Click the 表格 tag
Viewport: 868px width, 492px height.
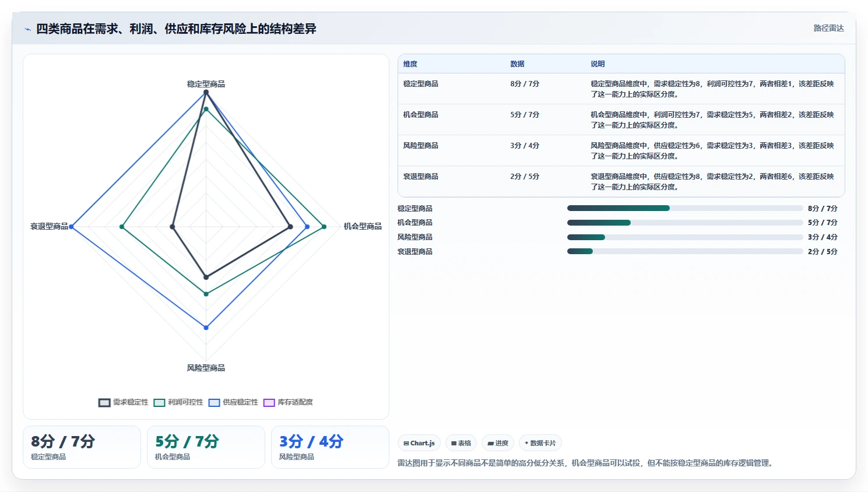click(461, 443)
